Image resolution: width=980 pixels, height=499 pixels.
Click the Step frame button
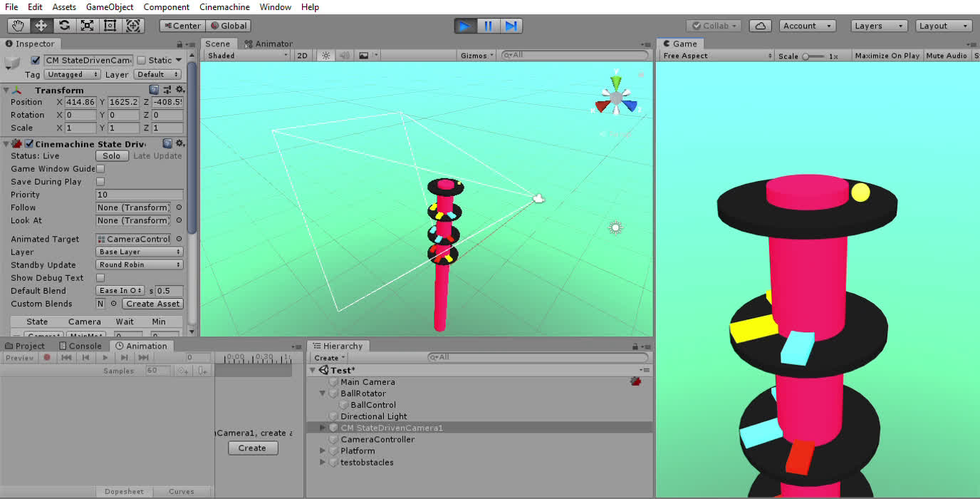tap(511, 26)
